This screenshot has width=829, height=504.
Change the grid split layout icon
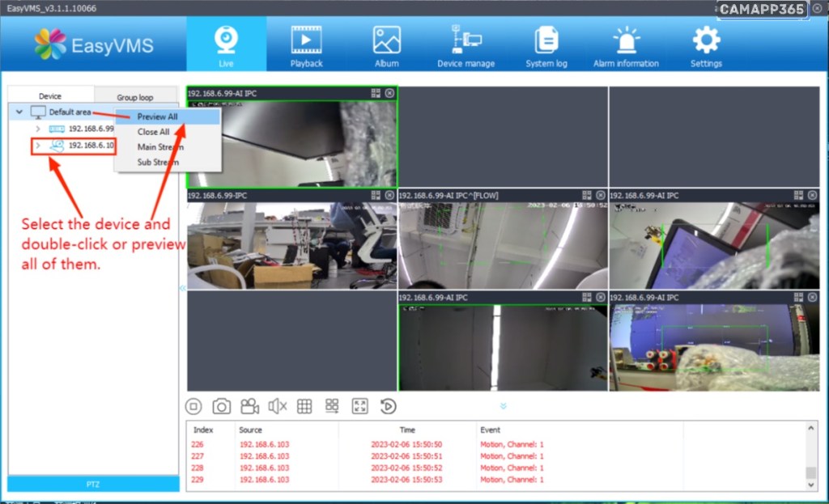[x=304, y=406]
